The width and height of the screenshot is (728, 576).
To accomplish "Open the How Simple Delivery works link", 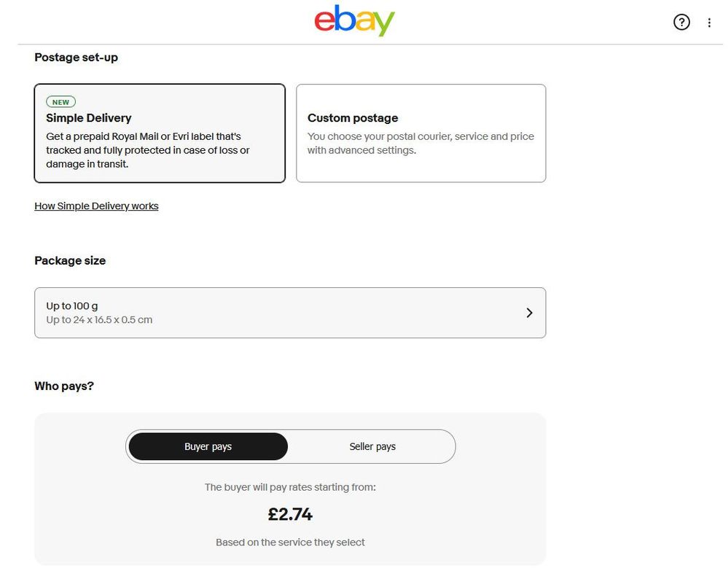I will click(96, 206).
